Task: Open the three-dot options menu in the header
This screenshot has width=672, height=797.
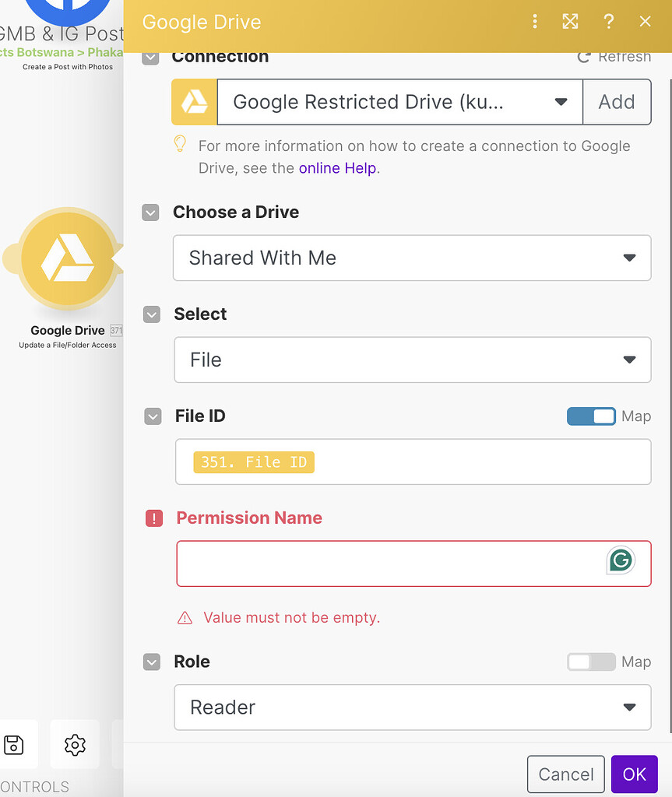Action: pos(535,21)
